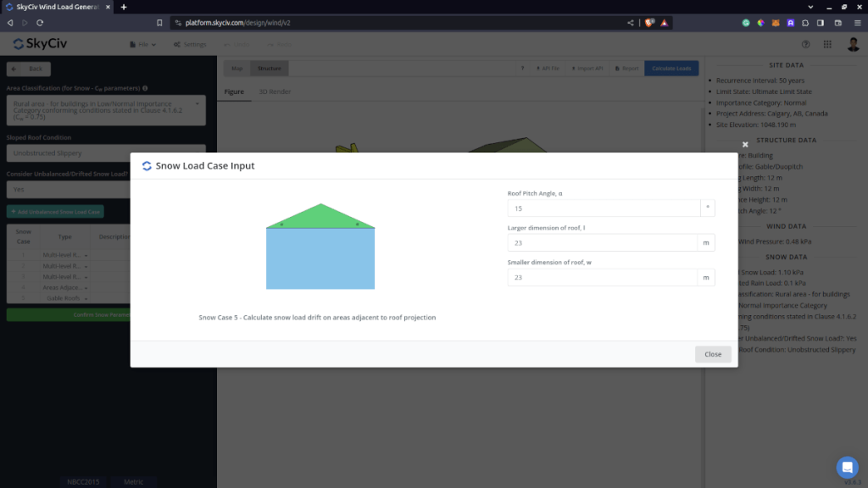Click the user profile avatar

click(x=853, y=44)
